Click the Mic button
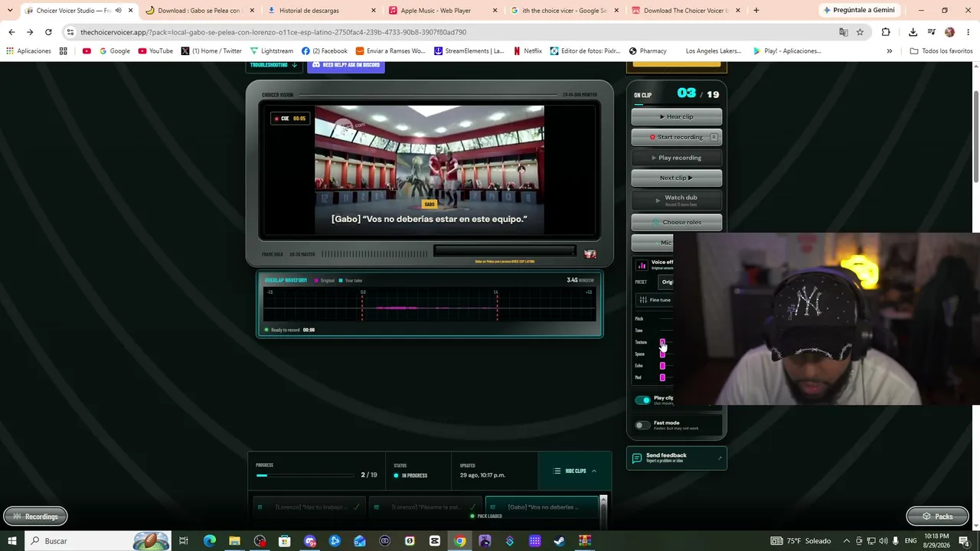 pos(652,243)
